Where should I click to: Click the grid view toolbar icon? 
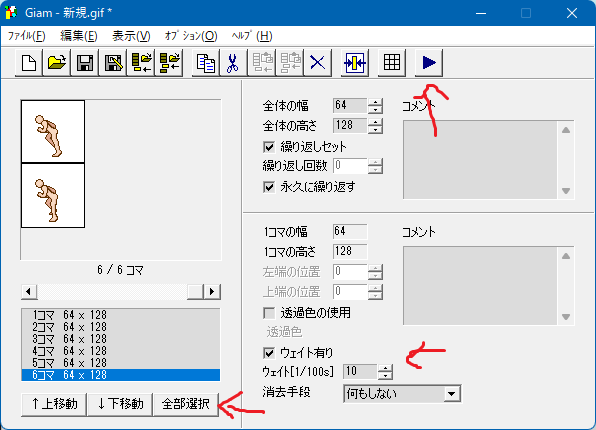[392, 63]
